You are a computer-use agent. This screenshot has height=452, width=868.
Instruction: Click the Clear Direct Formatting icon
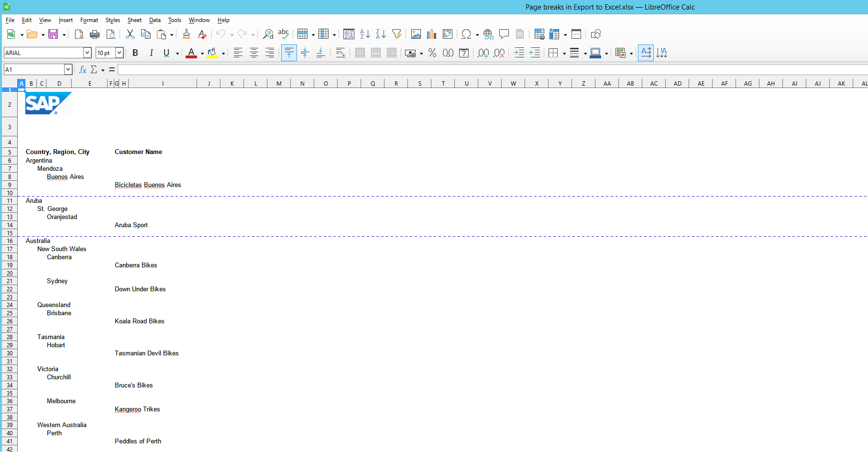click(x=202, y=34)
